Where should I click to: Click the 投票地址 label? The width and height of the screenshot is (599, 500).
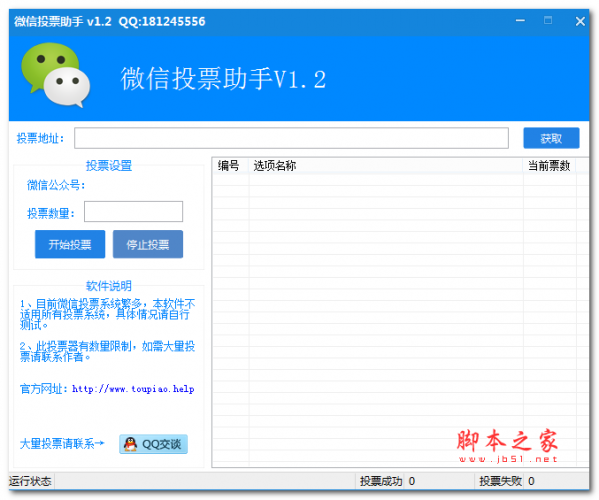coord(40,138)
